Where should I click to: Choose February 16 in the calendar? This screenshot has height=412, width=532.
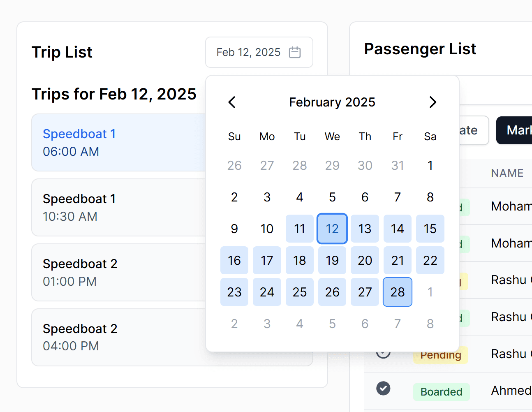(x=234, y=260)
